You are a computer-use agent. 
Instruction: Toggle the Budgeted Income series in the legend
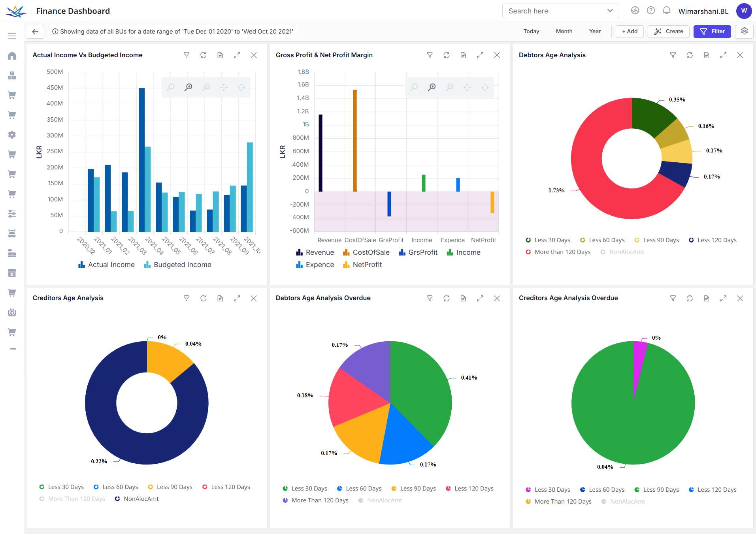click(x=177, y=264)
